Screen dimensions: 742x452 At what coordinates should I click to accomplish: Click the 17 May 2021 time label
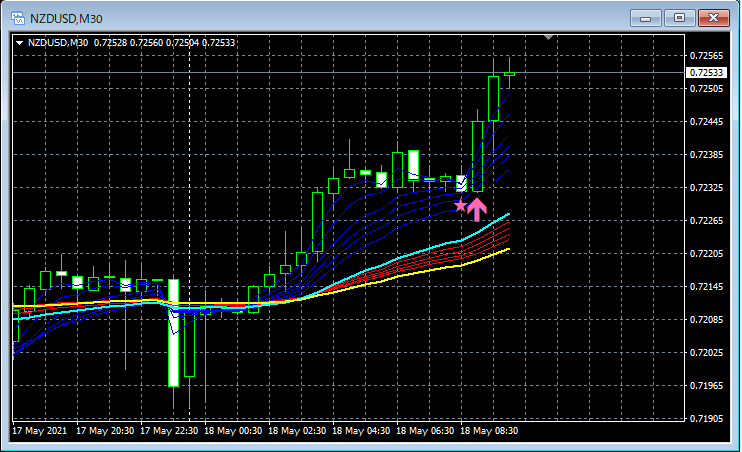(x=40, y=431)
